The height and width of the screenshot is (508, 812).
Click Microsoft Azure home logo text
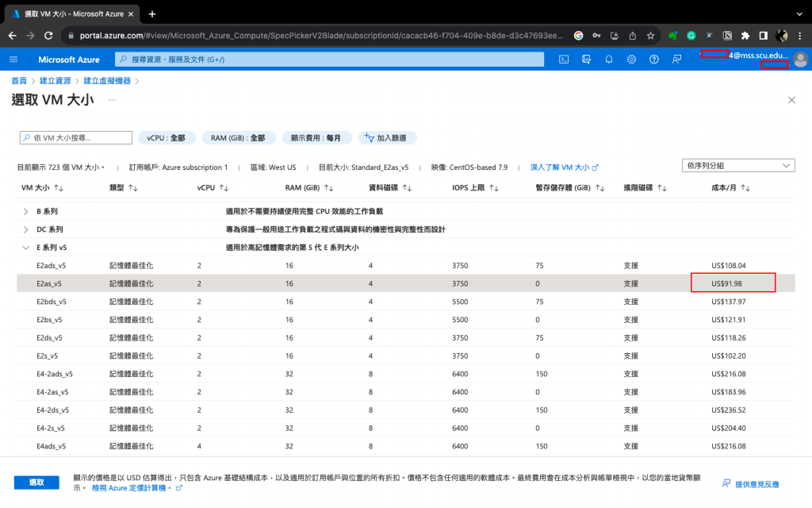[69, 60]
